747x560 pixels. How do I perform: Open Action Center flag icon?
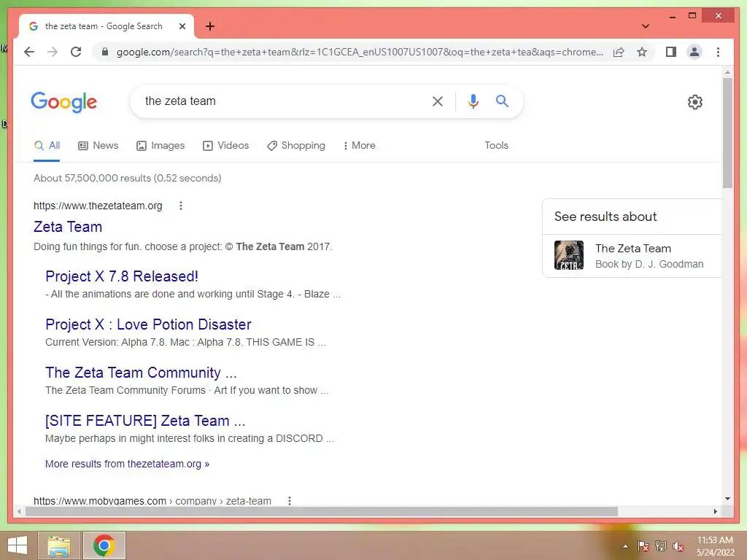(x=643, y=546)
